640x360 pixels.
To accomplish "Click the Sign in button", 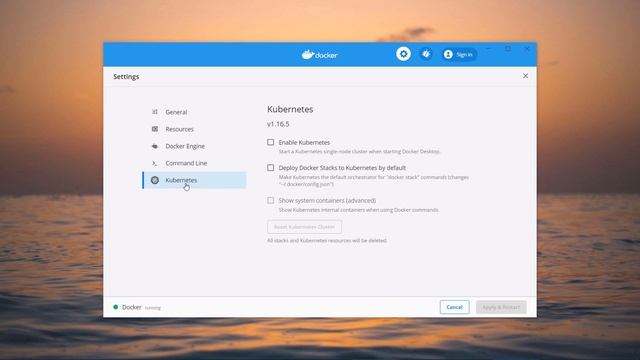I will coord(459,54).
